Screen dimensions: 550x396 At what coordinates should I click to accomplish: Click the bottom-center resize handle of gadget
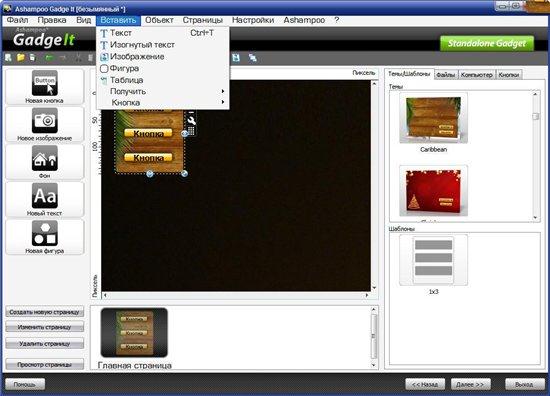coord(150,174)
